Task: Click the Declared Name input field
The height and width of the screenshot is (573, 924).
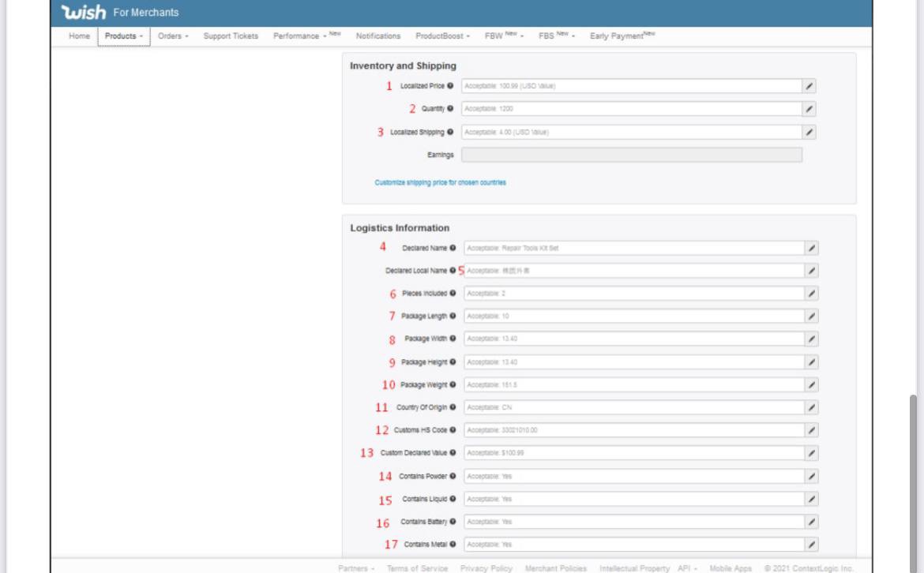Action: click(634, 248)
